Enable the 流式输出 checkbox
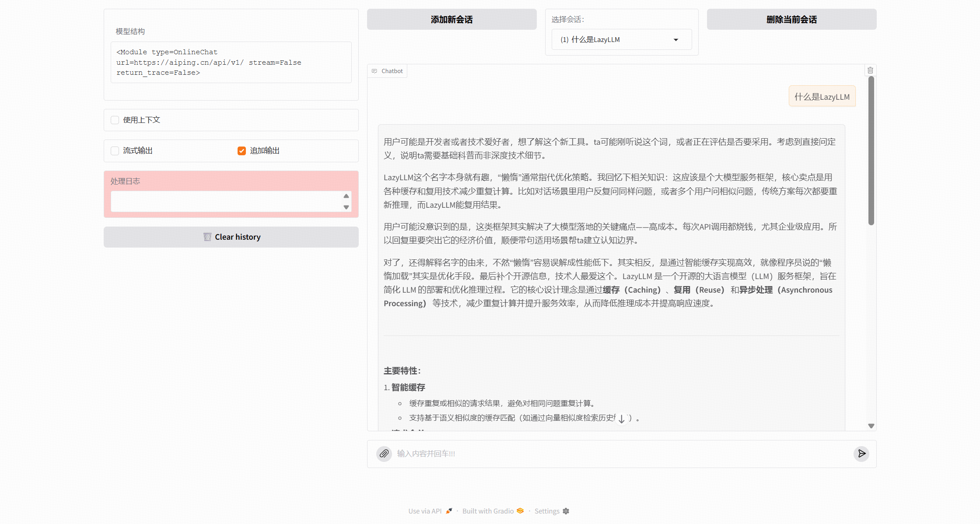The height and width of the screenshot is (524, 980). [115, 150]
